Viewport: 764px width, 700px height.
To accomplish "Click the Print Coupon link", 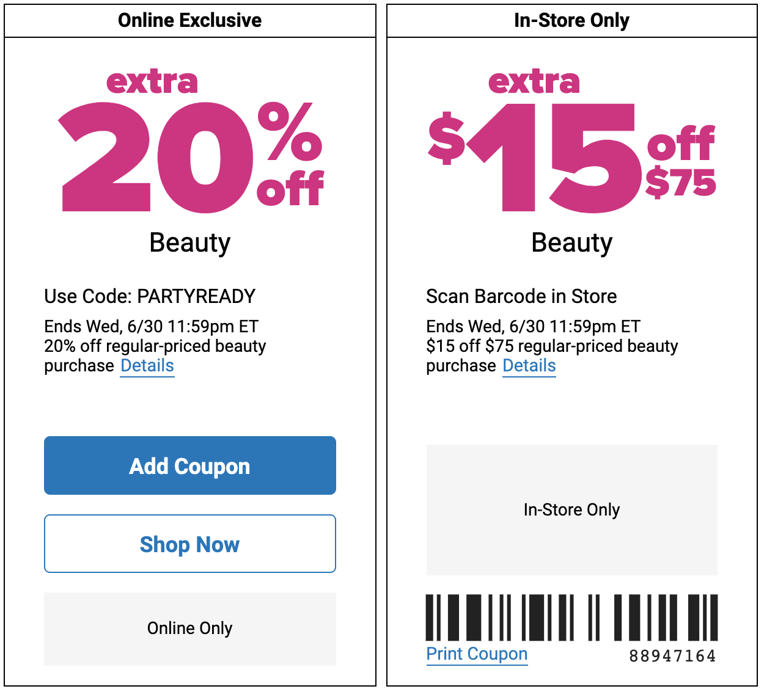I will [477, 654].
